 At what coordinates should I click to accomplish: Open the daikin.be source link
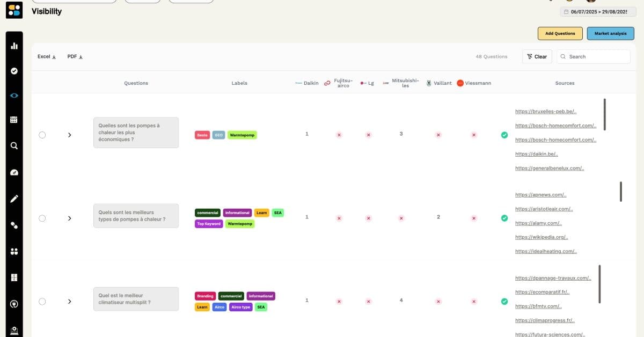click(537, 154)
